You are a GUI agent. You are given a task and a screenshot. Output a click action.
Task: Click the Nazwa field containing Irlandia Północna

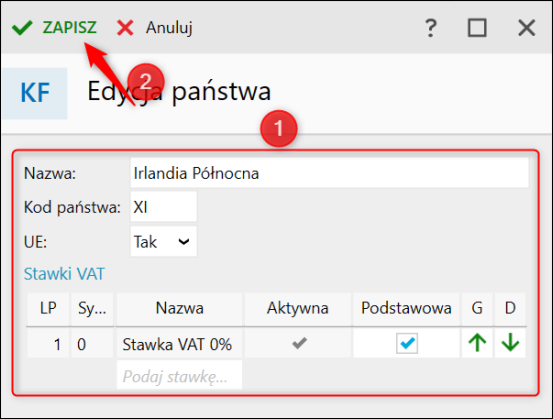[329, 173]
